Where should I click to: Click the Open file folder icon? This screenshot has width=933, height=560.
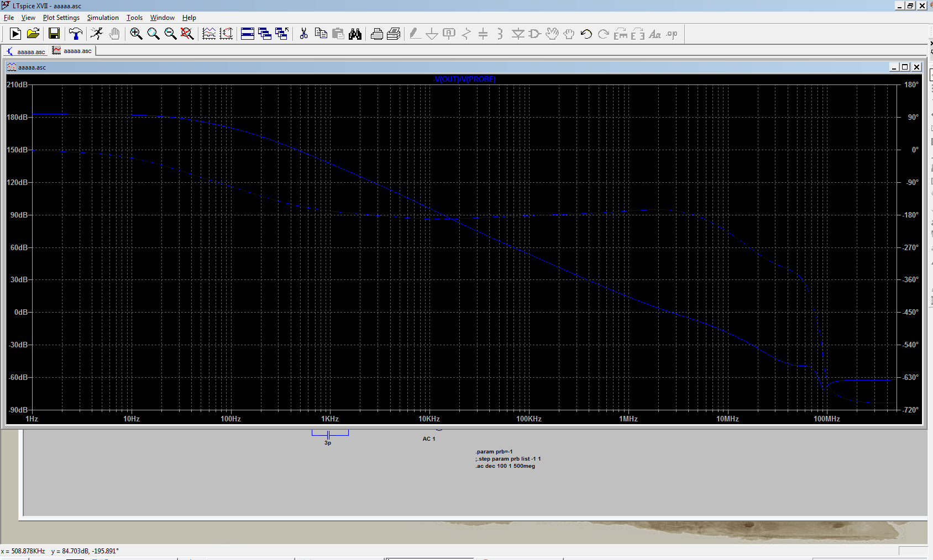click(x=33, y=34)
